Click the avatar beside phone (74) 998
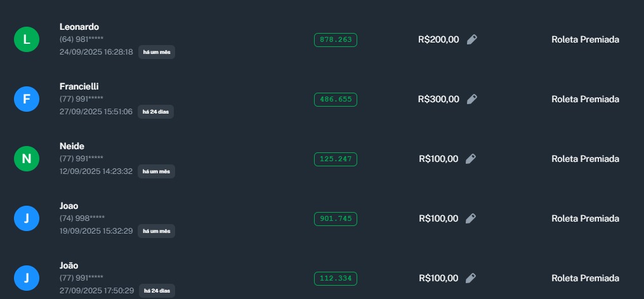Viewport: 644px width, 299px height. click(x=27, y=218)
